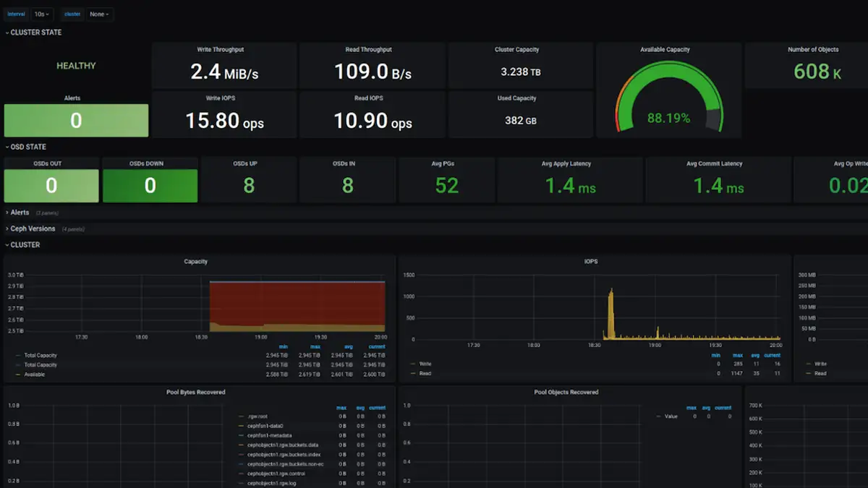The width and height of the screenshot is (868, 488).
Task: Open the cluster variable dropdown showing None
Action: point(99,14)
